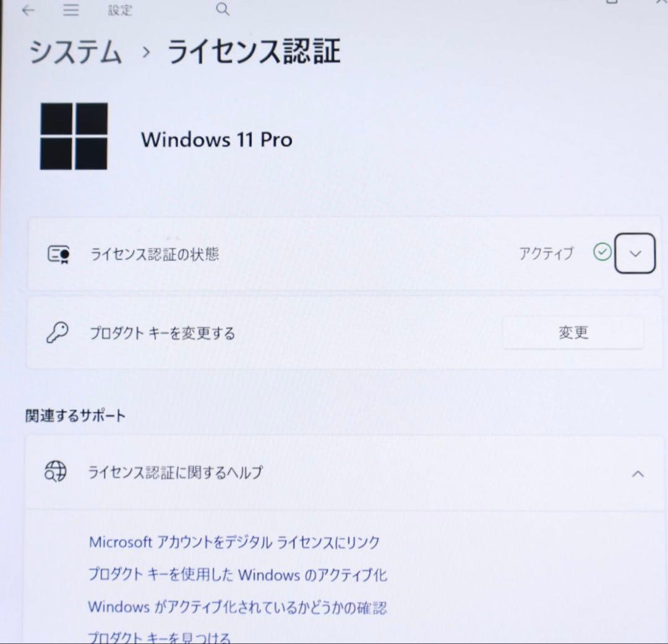Click the Windows logo image
The image size is (668, 644).
coord(74,136)
